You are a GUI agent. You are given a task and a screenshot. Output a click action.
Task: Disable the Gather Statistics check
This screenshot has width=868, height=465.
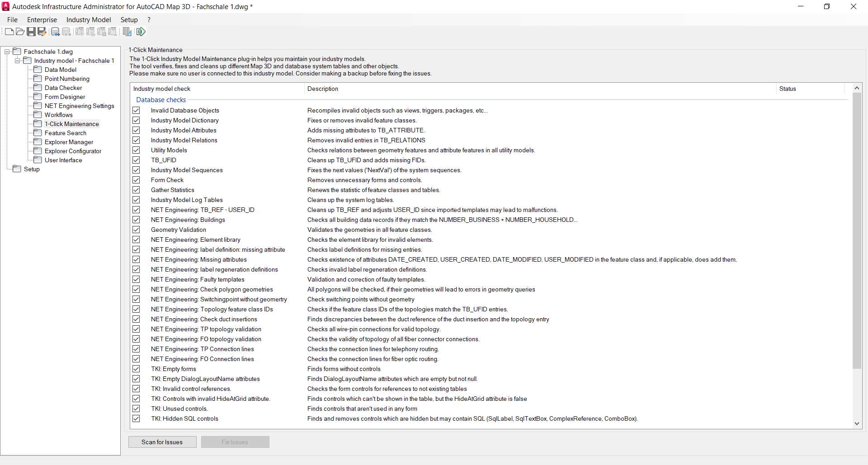pyautogui.click(x=136, y=190)
